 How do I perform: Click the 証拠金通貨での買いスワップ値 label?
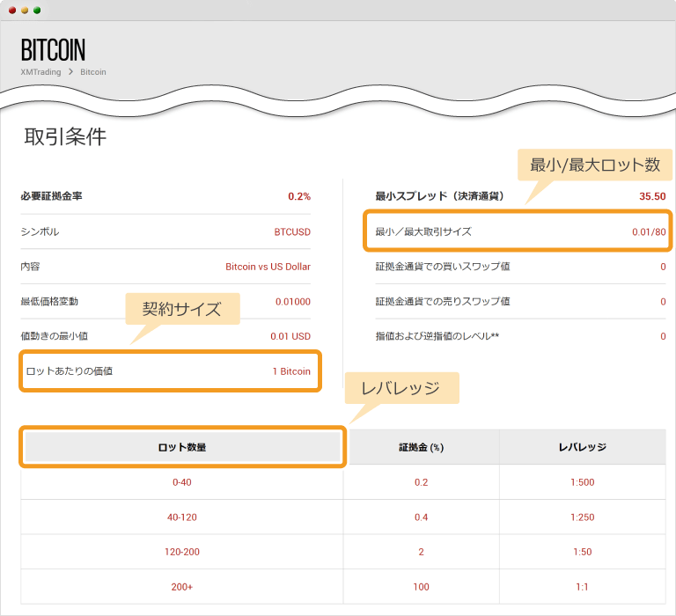(443, 267)
